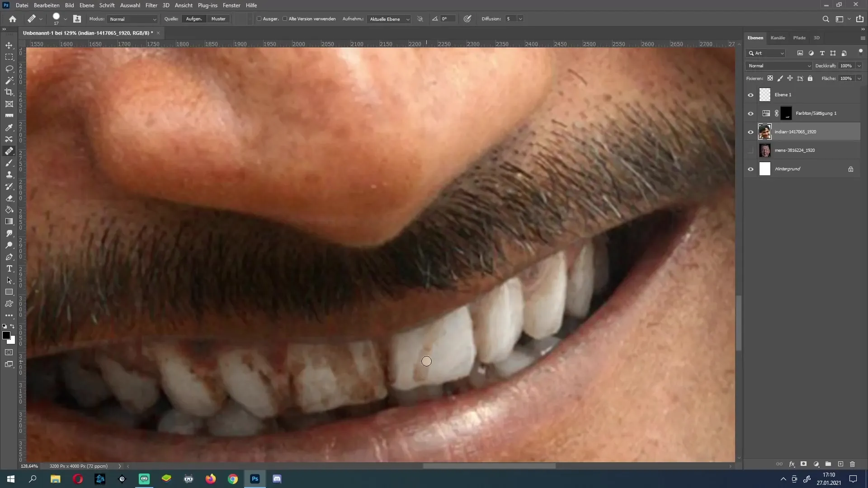This screenshot has width=868, height=488.
Task: Toggle visibility of Farbton/Sättigung 1 layer
Action: tap(750, 113)
